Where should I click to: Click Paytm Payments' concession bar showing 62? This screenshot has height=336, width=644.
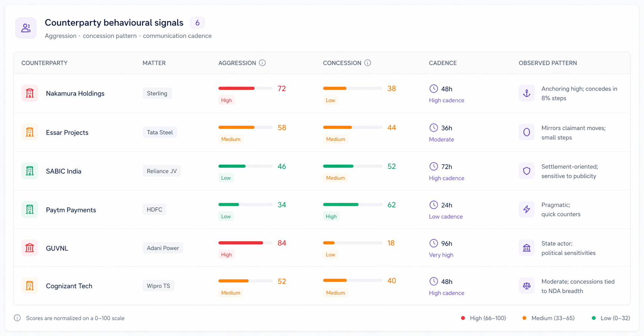[x=353, y=205]
